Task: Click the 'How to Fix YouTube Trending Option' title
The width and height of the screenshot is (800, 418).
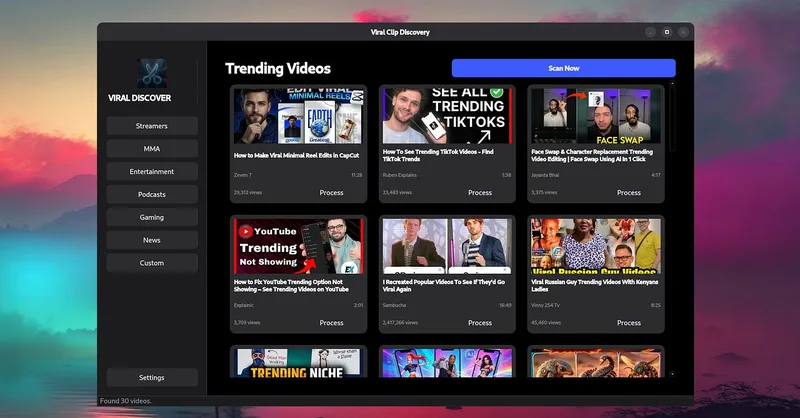Action: click(291, 285)
